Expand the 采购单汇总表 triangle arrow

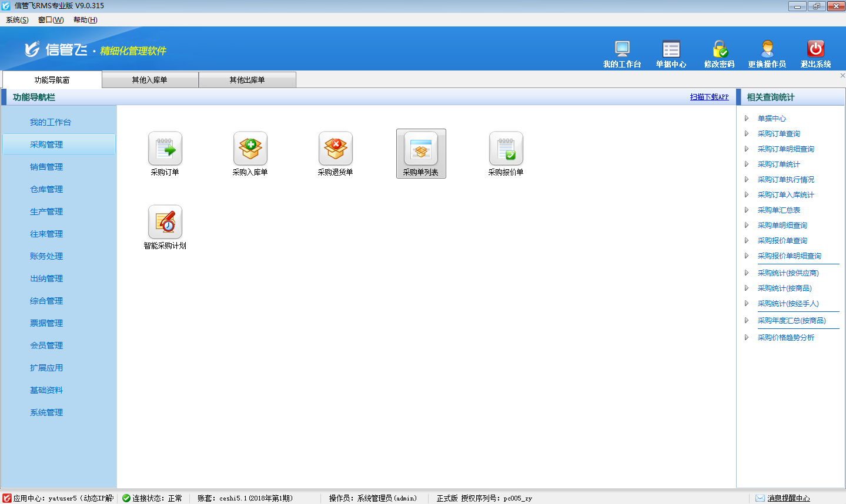pos(747,210)
